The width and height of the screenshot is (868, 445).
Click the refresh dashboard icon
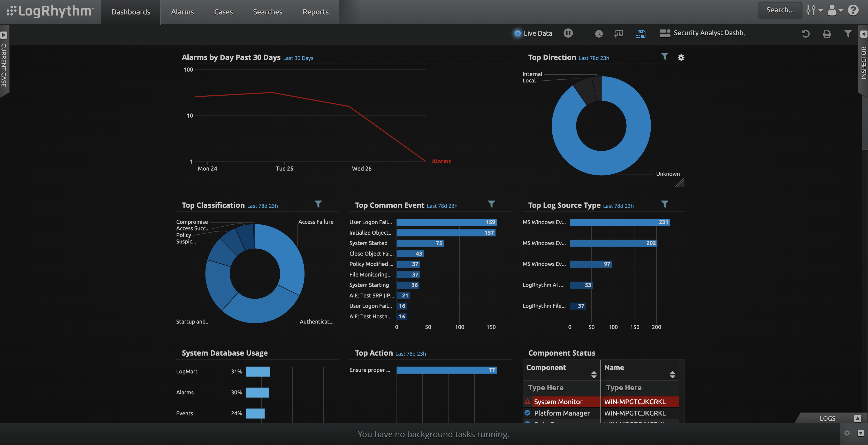click(x=806, y=34)
